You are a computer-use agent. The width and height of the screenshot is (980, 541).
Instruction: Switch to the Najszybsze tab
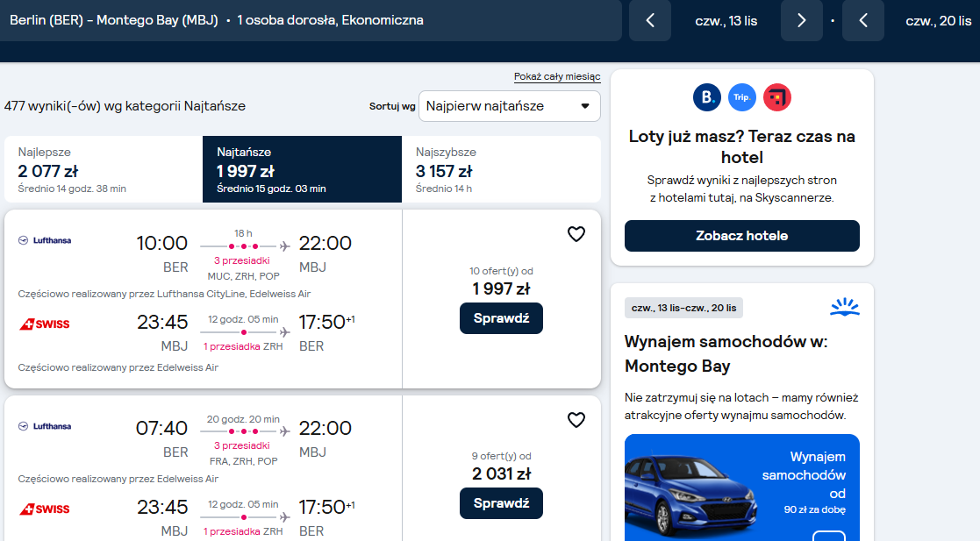(501, 169)
